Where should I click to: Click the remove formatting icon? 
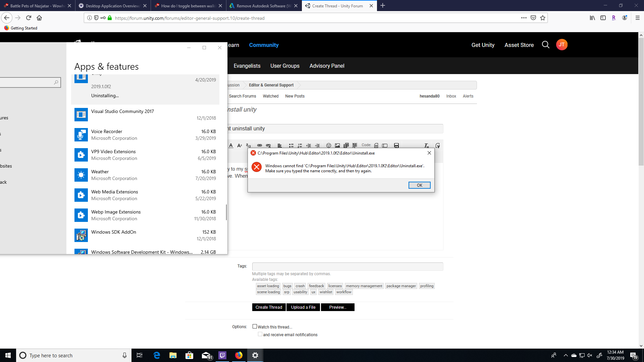tap(426, 145)
